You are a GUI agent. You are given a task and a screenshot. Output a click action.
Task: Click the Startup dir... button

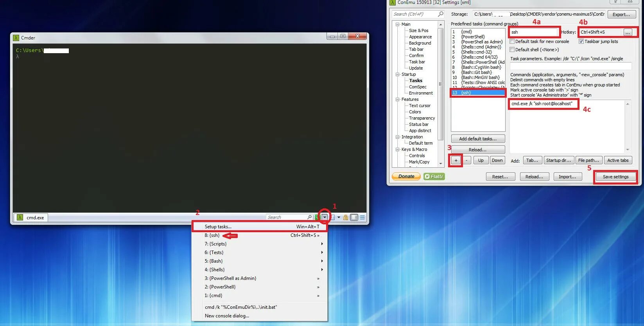click(x=558, y=160)
